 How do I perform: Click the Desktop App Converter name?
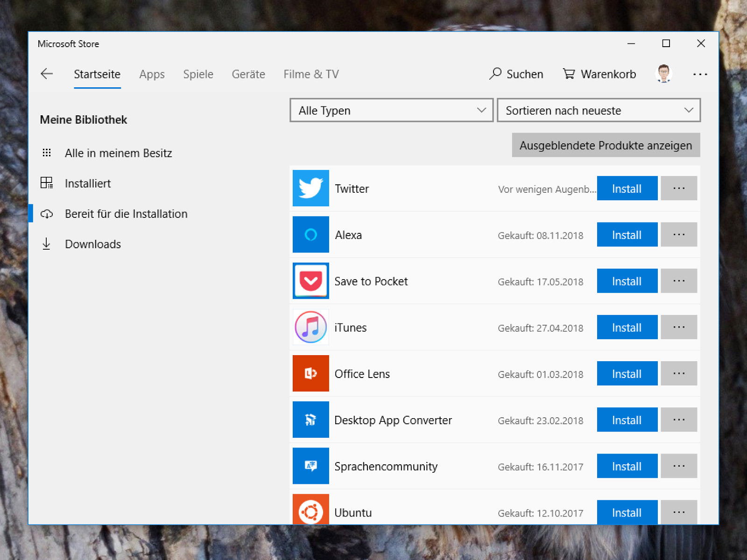point(393,420)
